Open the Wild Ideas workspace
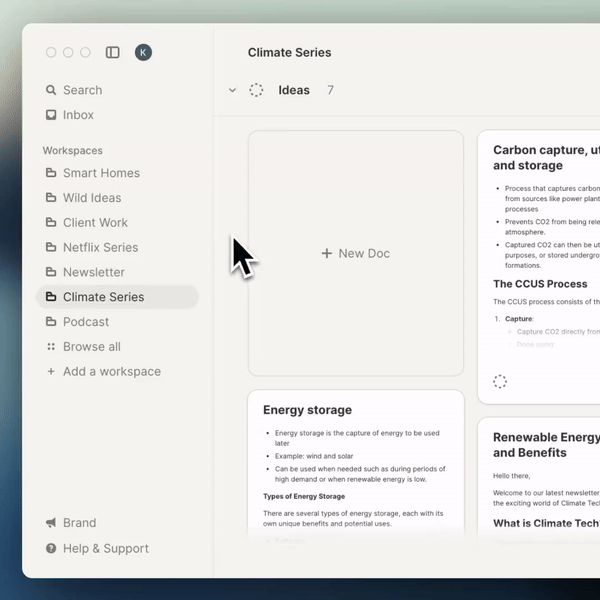The height and width of the screenshot is (600, 600). coord(117,198)
